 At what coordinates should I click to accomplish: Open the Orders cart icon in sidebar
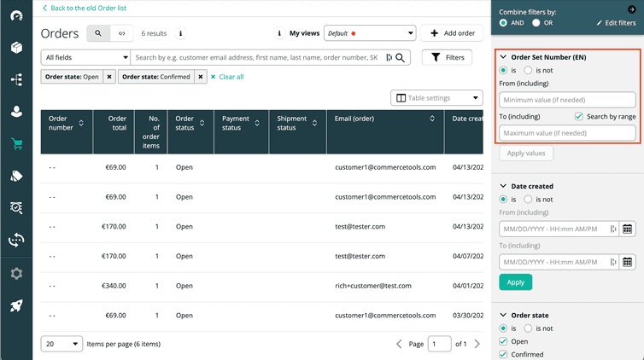(x=16, y=143)
